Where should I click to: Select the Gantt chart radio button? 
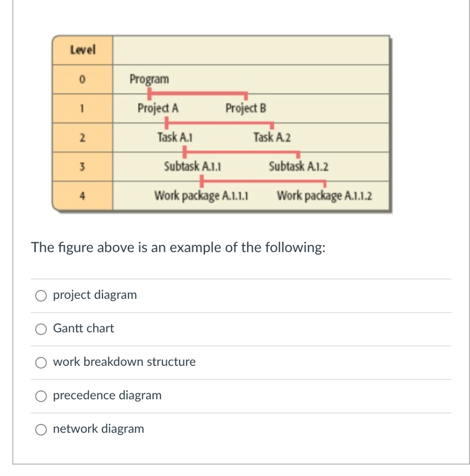(41, 329)
